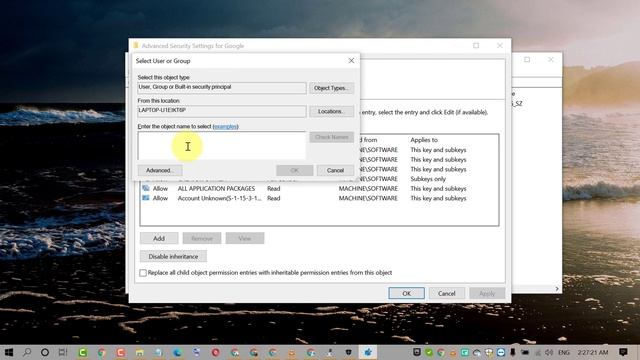This screenshot has height=360, width=640.
Task: Click the red circular app taskbar icon
Action: click(216, 352)
